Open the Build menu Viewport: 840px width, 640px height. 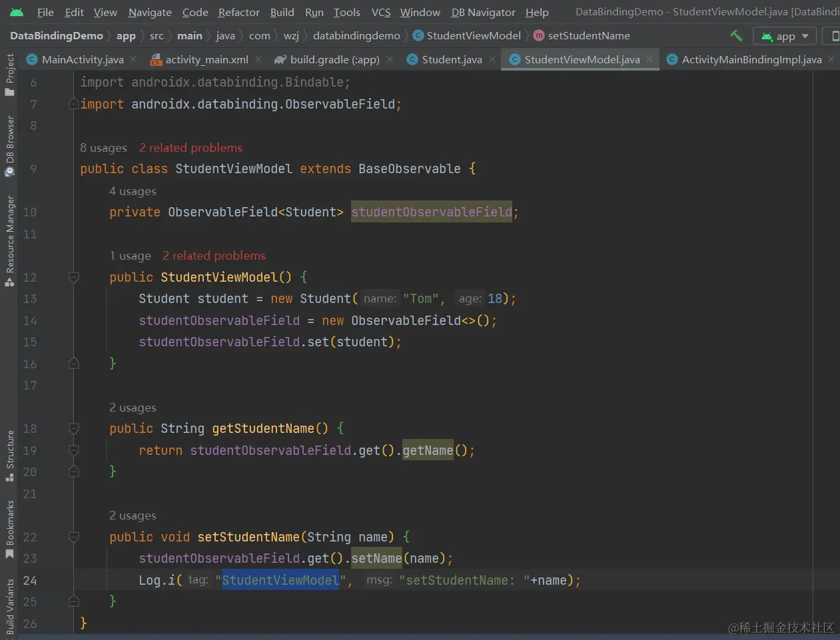click(x=282, y=12)
